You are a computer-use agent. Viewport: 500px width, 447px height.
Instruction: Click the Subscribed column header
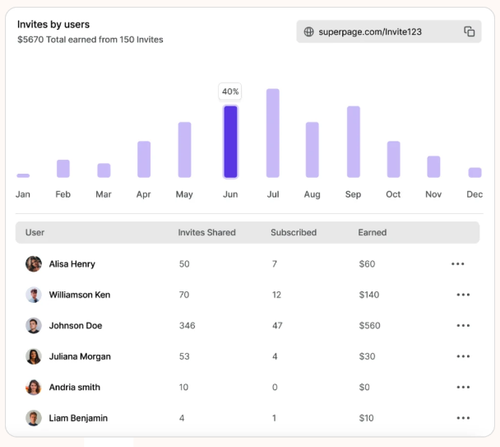pyautogui.click(x=293, y=232)
